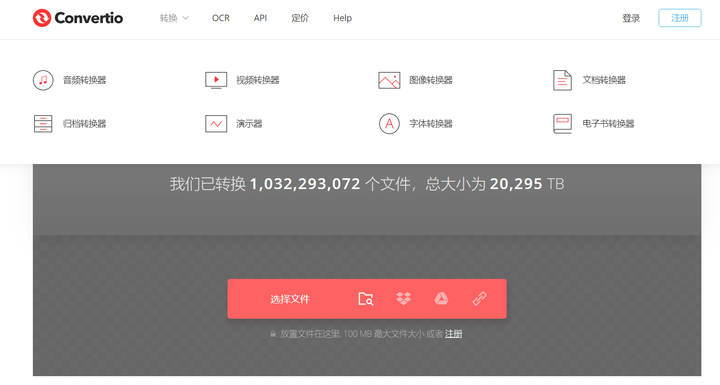Select the 字体转换器 label
720x385 pixels.
(431, 124)
